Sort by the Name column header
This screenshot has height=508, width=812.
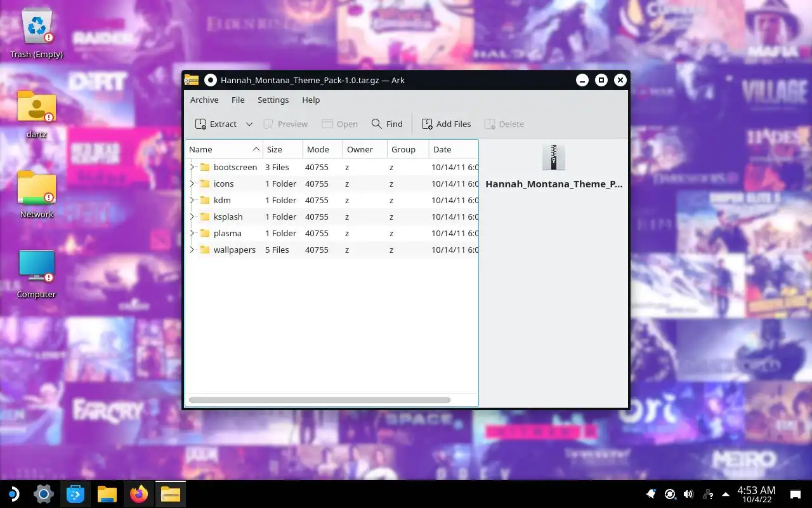pyautogui.click(x=224, y=149)
